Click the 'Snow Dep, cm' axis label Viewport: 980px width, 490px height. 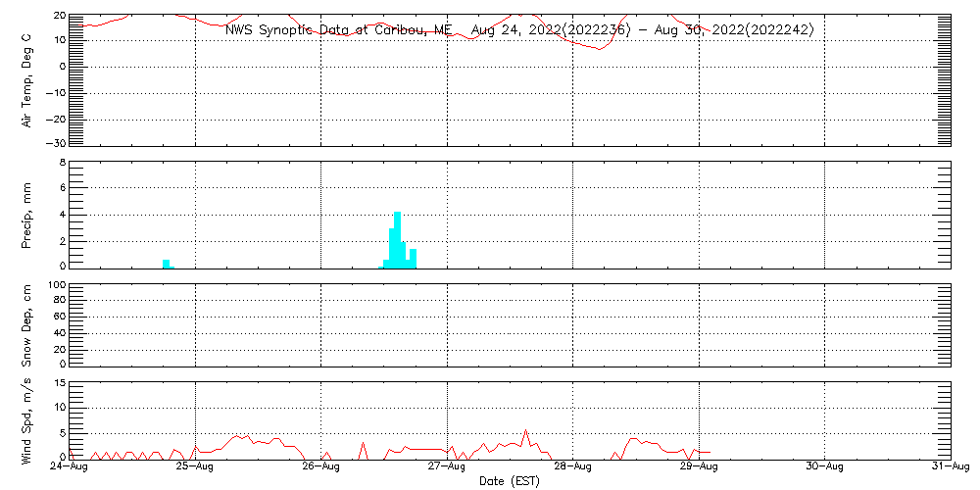pyautogui.click(x=27, y=325)
